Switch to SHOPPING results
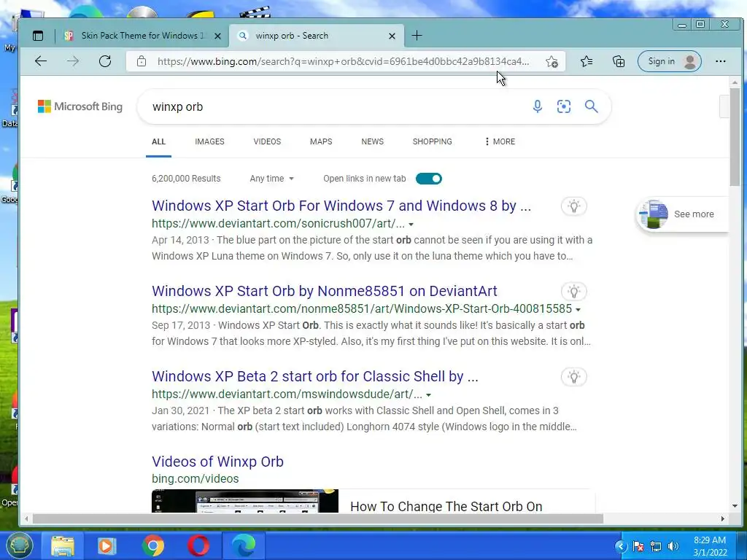The height and width of the screenshot is (560, 747). tap(432, 141)
